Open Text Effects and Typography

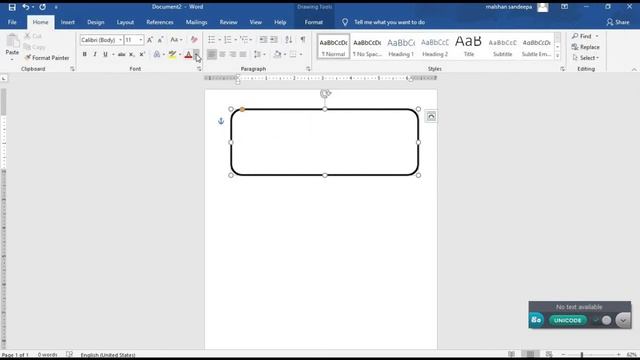[x=157, y=54]
